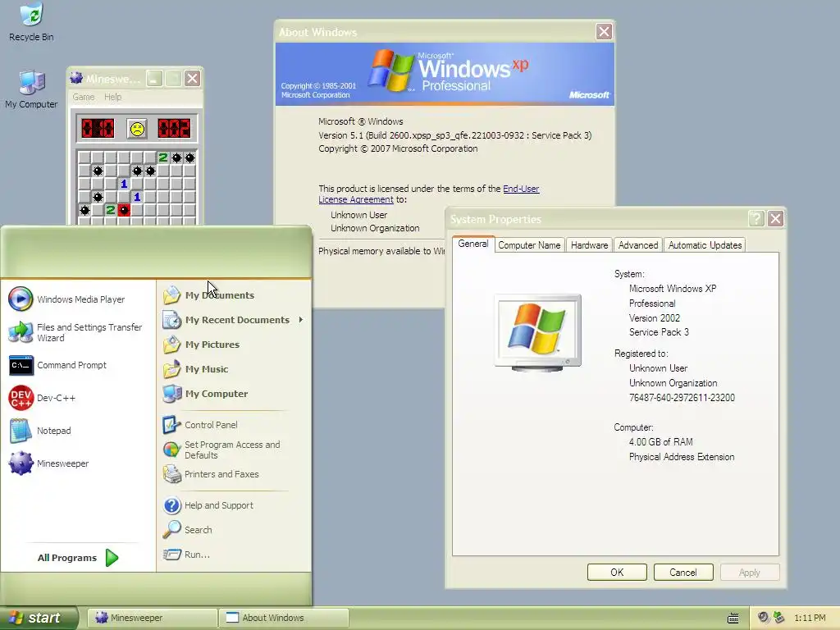Open the Help menu in Minesweeper
This screenshot has height=630, width=840.
pos(112,97)
